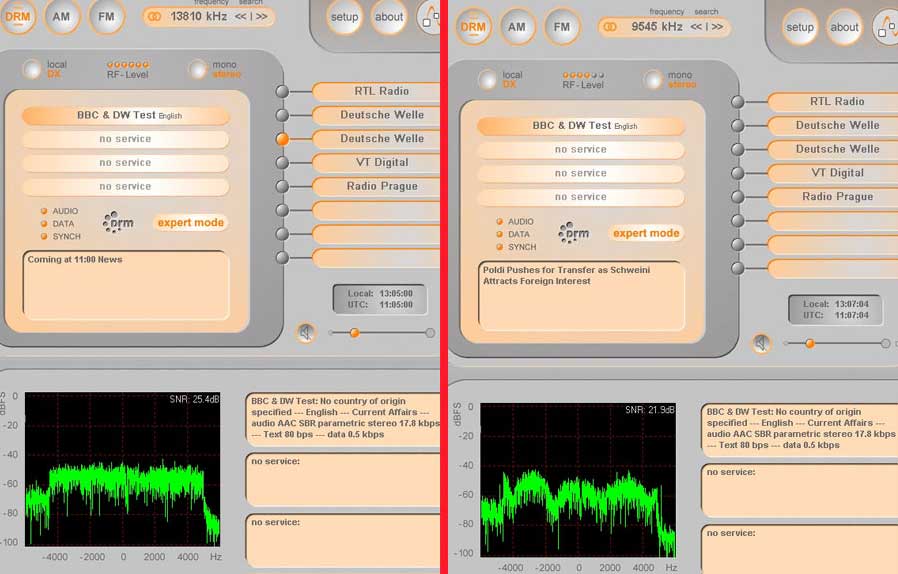Click the clock showing Local 13:05:00
898x574 pixels.
coord(380,299)
